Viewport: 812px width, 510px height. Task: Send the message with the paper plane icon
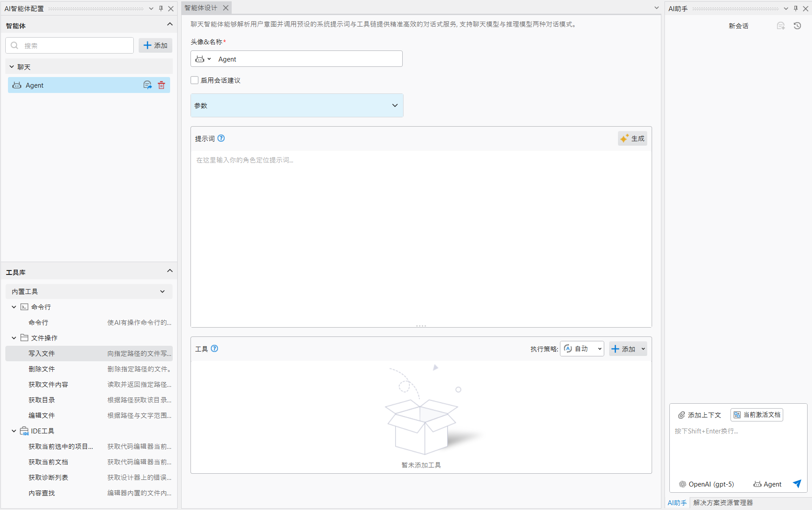pos(797,483)
